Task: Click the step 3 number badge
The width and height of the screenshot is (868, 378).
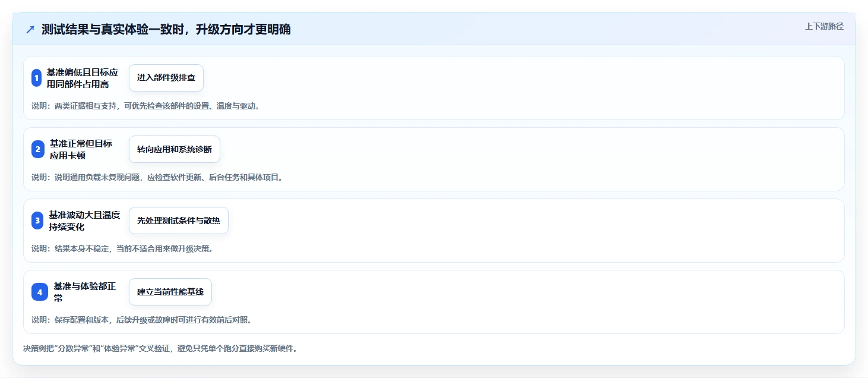Action: point(37,220)
